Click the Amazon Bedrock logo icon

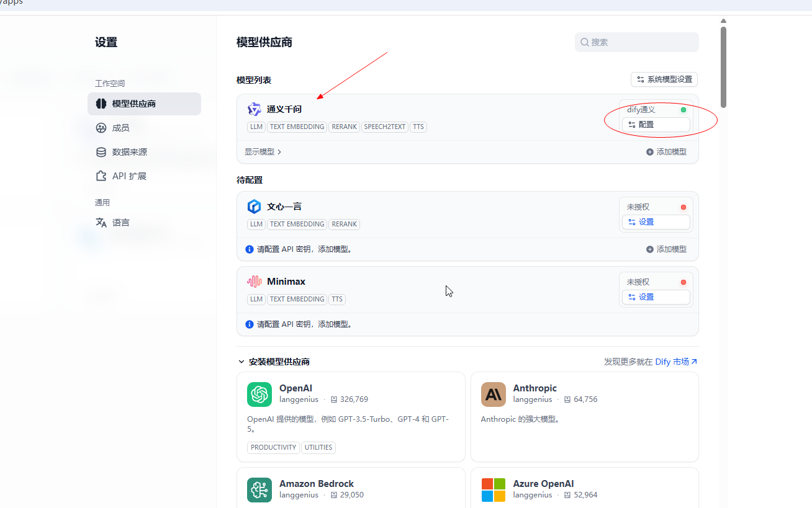pyautogui.click(x=259, y=490)
